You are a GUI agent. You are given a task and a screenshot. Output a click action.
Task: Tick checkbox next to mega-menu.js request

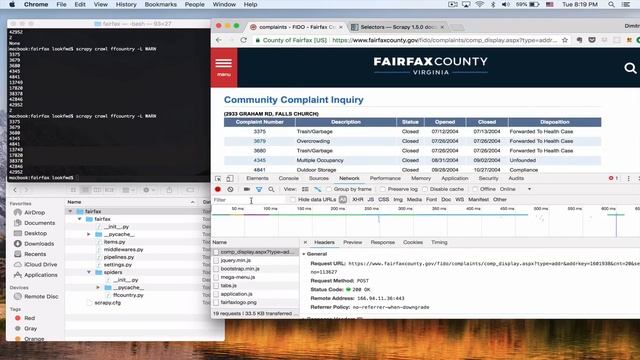click(216, 277)
